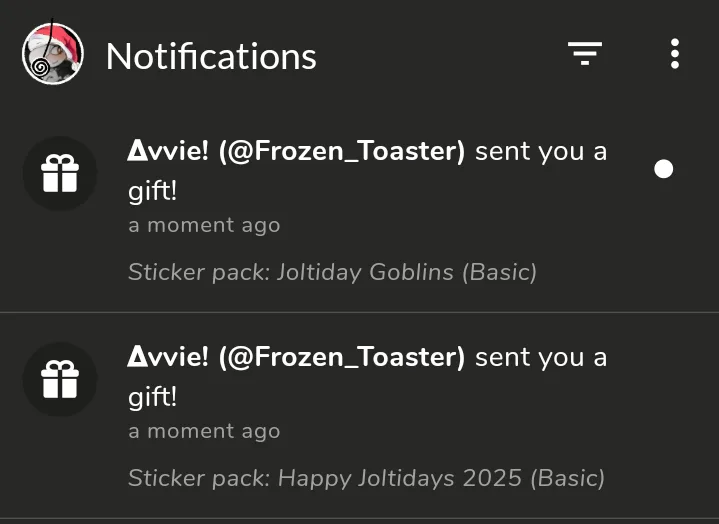Click the first notification's "a moment ago" timestamp

pos(204,225)
